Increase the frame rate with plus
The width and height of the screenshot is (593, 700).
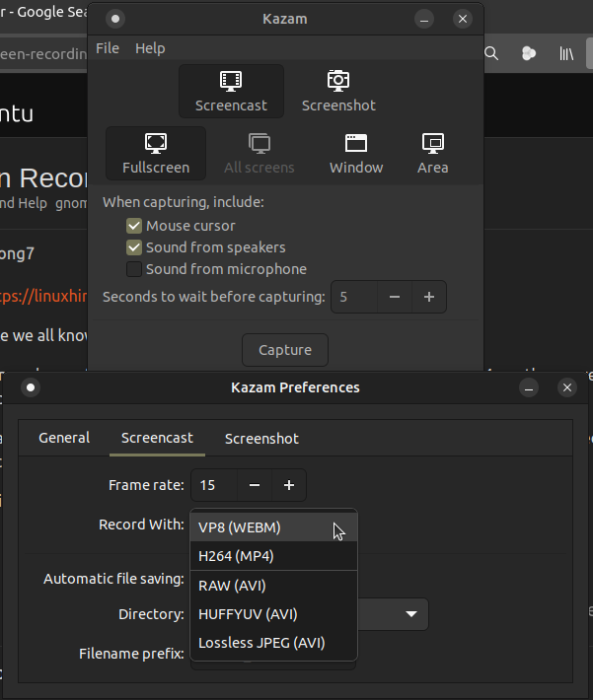(289, 485)
